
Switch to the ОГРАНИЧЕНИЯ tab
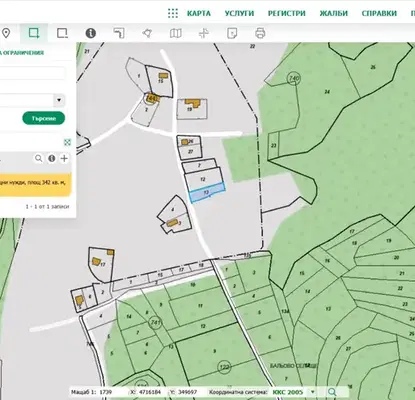tap(23, 53)
